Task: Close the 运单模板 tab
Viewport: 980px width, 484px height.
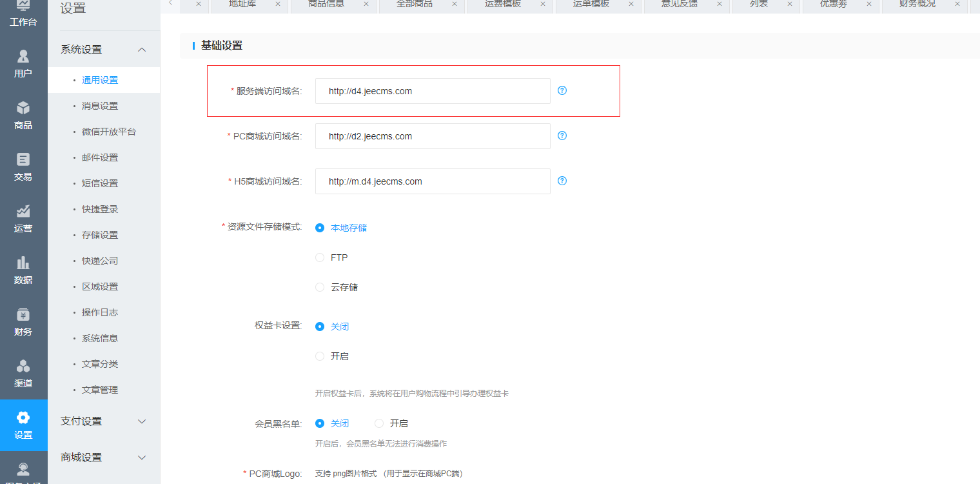Action: click(631, 4)
